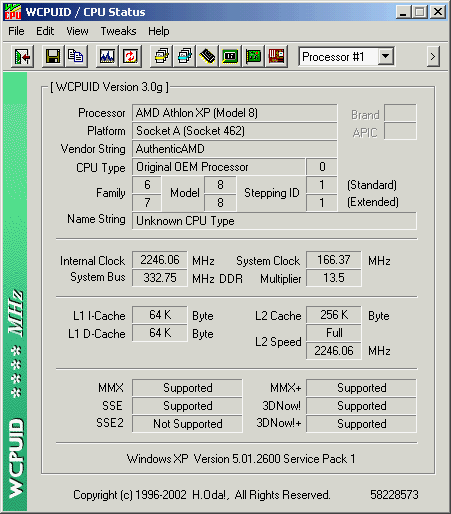Image resolution: width=451 pixels, height=514 pixels.
Task: Click the Internal Clock value field
Action: (160, 260)
